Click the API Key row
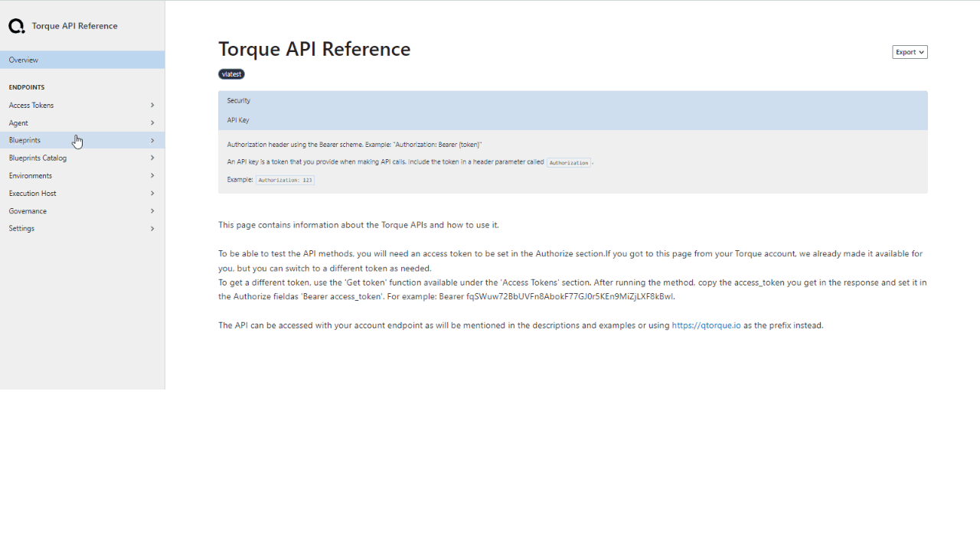This screenshot has width=980, height=551. pyautogui.click(x=573, y=120)
